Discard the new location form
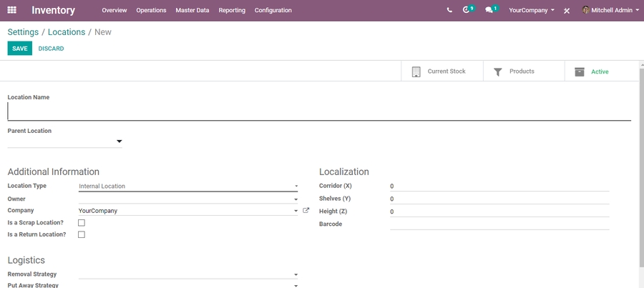644x288 pixels. pos(51,49)
